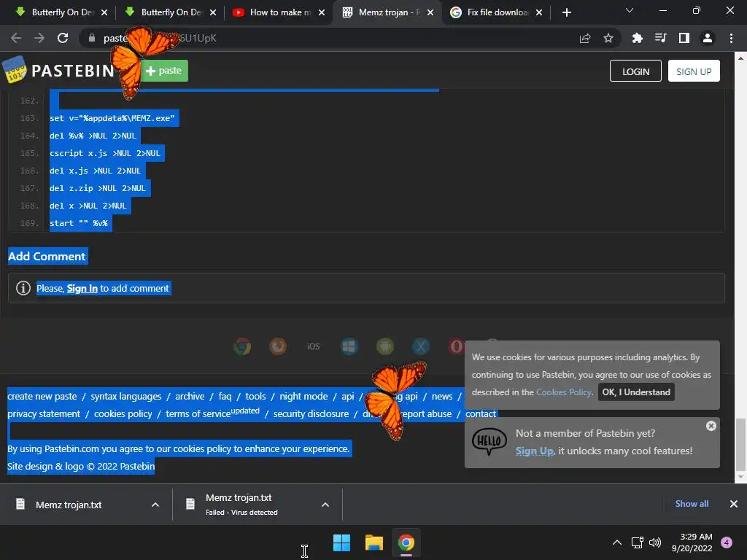Open a new browser tab
747x560 pixels.
pos(566,12)
